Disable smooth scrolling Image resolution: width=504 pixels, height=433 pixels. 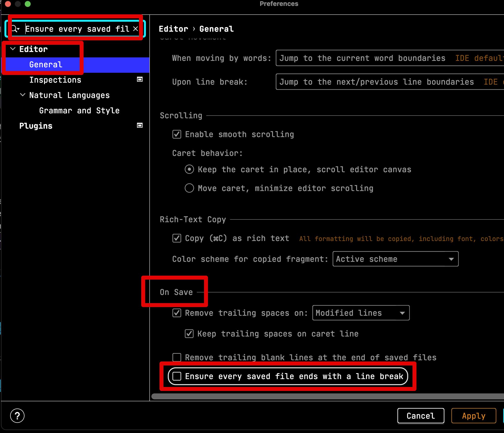point(177,134)
